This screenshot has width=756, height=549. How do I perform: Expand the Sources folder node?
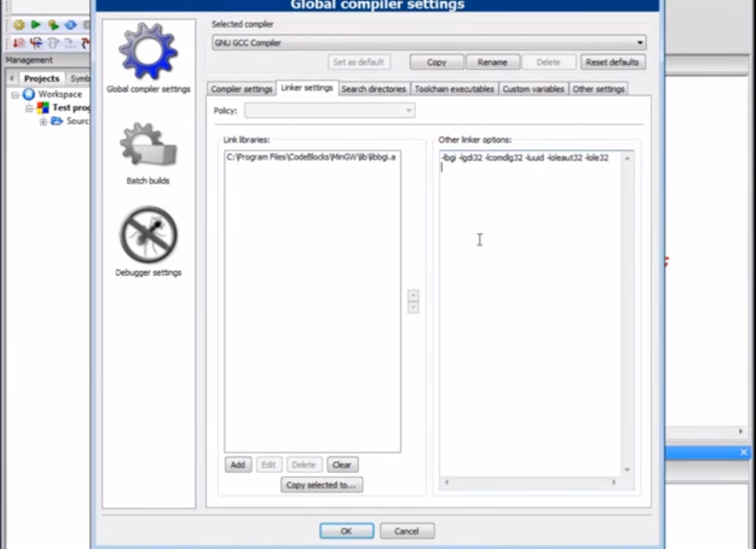[43, 122]
